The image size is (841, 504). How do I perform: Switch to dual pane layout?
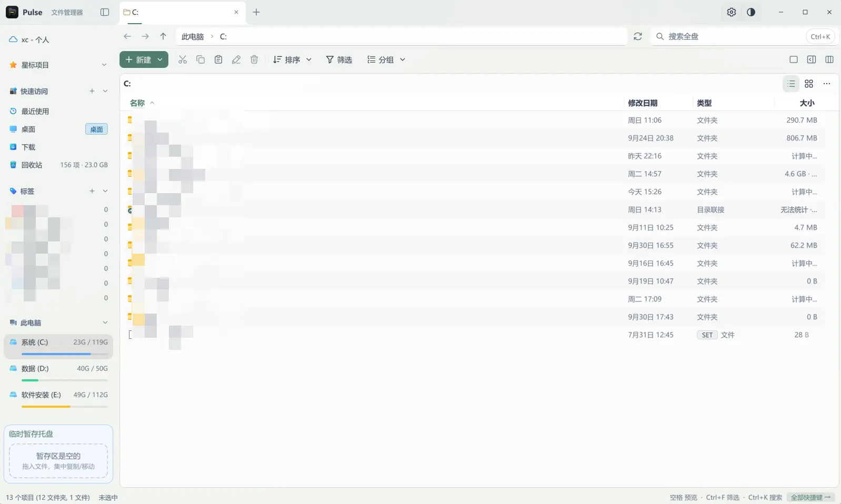[x=829, y=59]
